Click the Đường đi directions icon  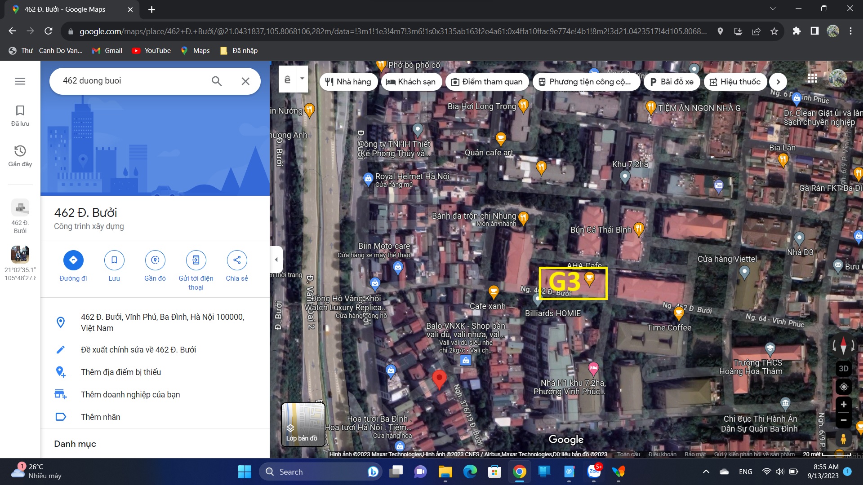tap(73, 260)
